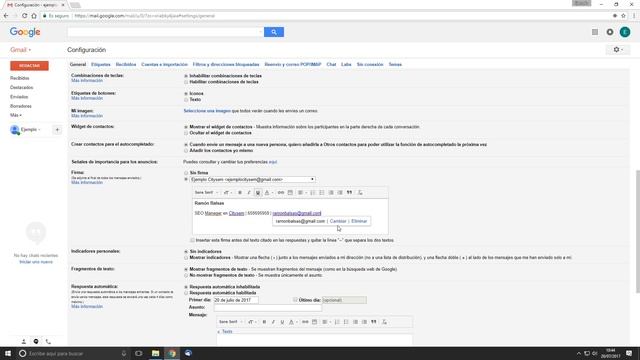The height and width of the screenshot is (360, 640).
Task: Open 'Cuentas e importación' tab
Action: click(x=164, y=64)
